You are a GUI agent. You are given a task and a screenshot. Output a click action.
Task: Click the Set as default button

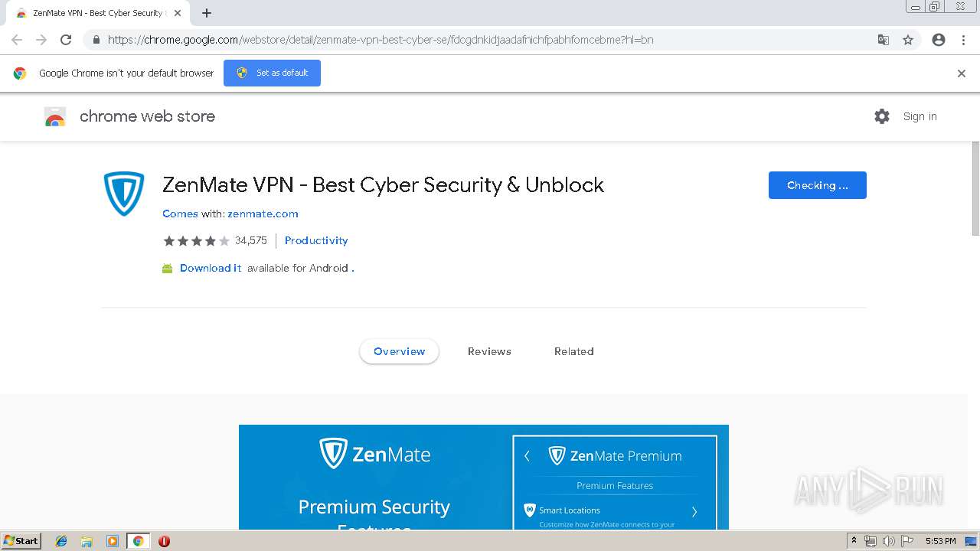pyautogui.click(x=272, y=73)
